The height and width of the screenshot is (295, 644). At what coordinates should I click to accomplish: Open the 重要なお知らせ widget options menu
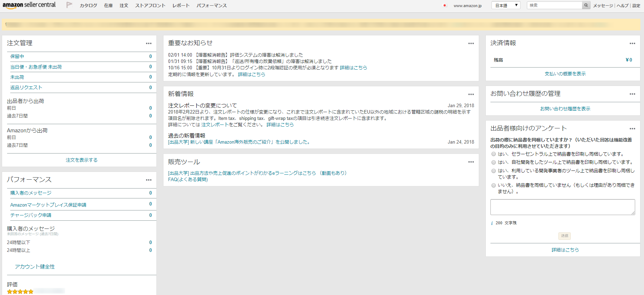(471, 44)
